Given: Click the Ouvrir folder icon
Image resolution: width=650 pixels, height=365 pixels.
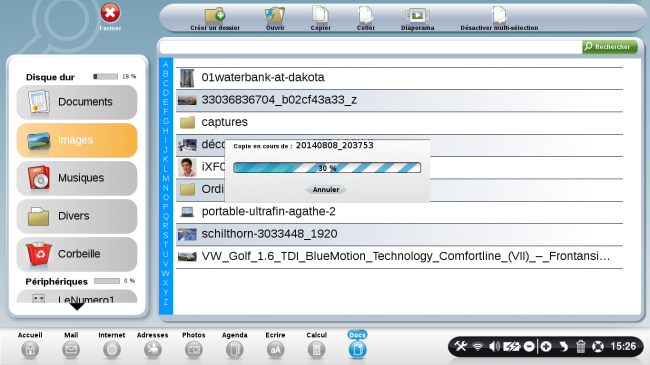Looking at the screenshot, I should pos(275,15).
